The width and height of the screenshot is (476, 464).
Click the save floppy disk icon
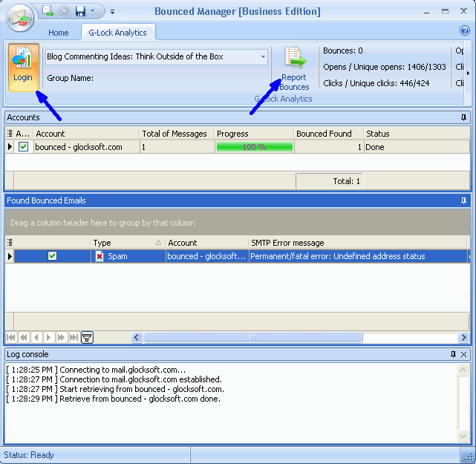point(80,12)
